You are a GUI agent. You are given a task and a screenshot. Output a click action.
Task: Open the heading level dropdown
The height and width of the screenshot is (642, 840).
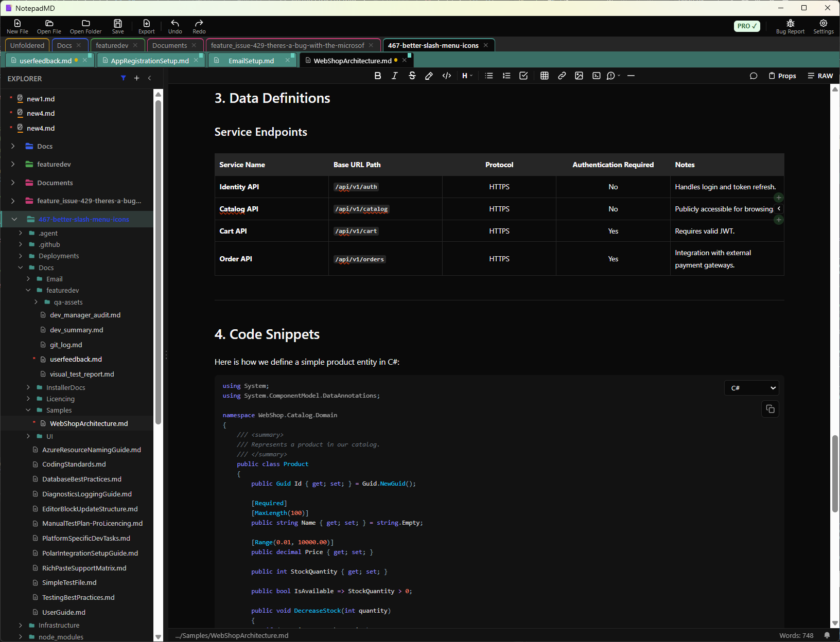467,76
